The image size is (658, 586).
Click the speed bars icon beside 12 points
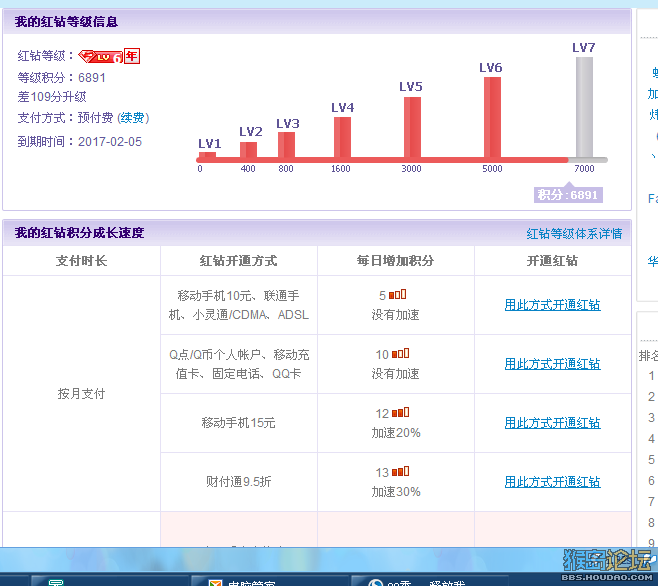click(400, 412)
